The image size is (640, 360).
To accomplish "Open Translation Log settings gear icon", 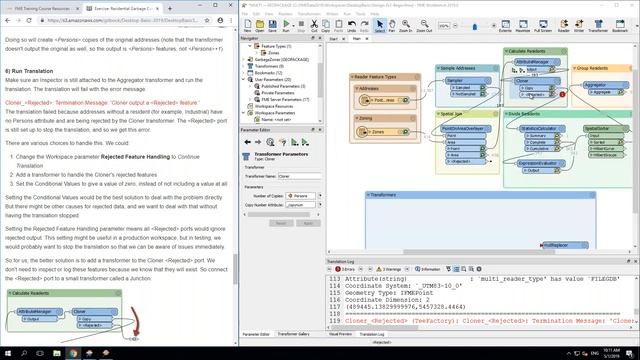I will coord(479,269).
